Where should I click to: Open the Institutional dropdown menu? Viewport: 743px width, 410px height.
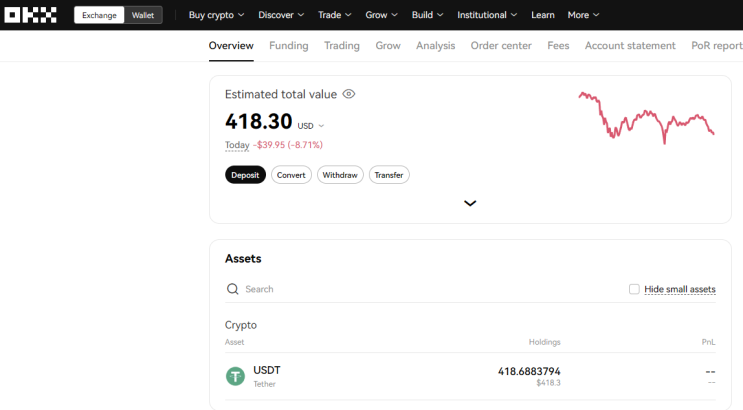point(487,15)
